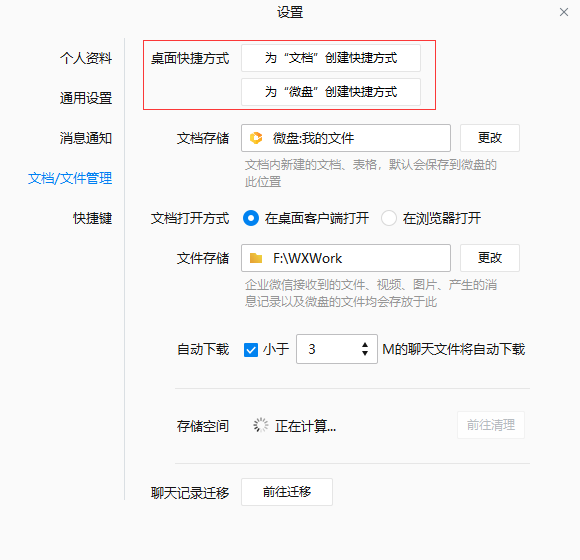Click the auto-download size number field
This screenshot has width=580, height=560.
(x=337, y=349)
